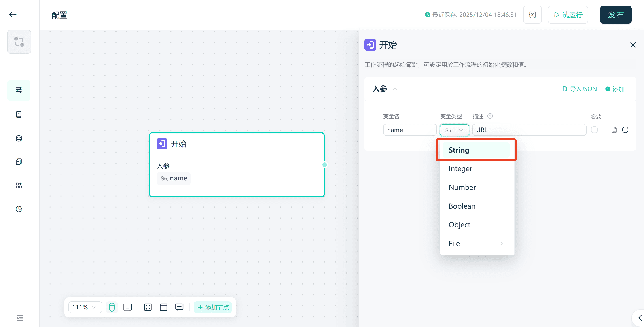The height and width of the screenshot is (327, 644).
Task: Publish the workflow with 发布 button
Action: (616, 15)
